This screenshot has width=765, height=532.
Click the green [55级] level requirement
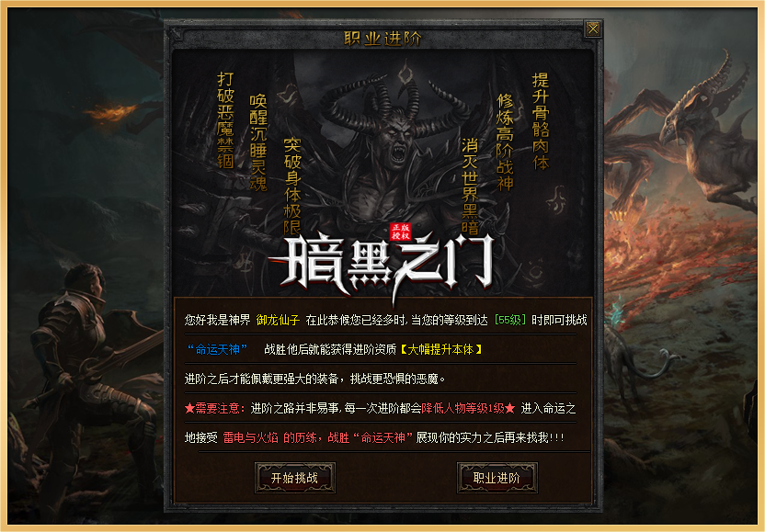click(x=509, y=321)
